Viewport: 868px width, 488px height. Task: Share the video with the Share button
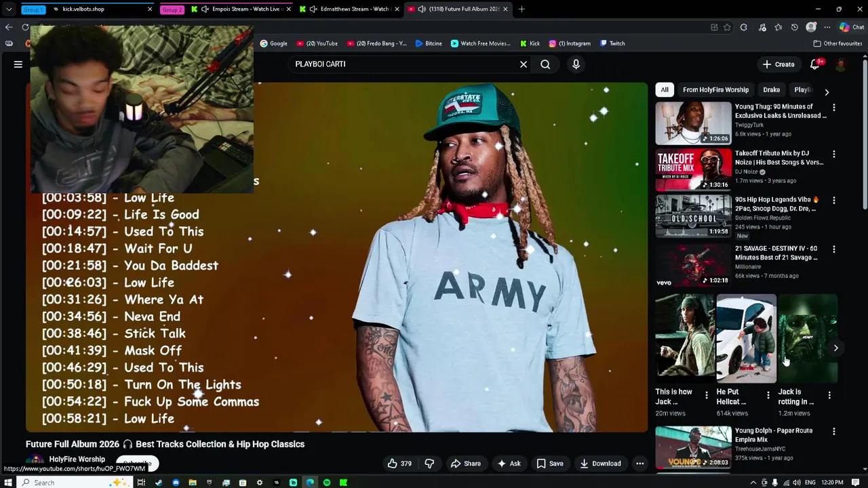coord(466,464)
